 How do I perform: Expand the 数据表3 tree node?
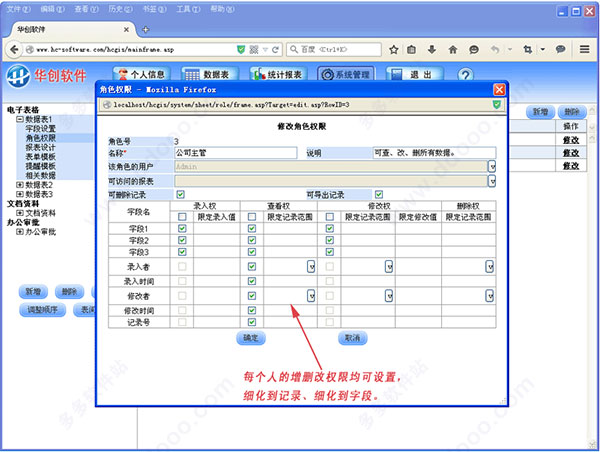20,194
